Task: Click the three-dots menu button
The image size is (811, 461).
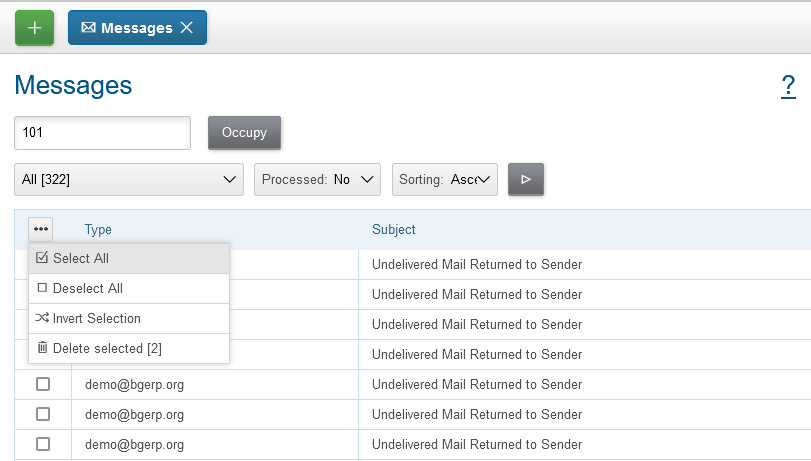Action: (x=41, y=229)
